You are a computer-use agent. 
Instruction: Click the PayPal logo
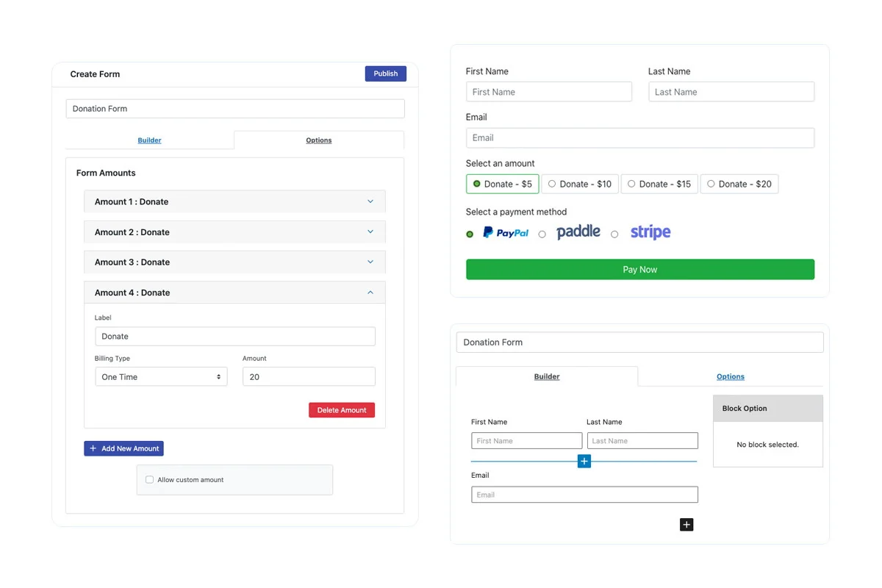pyautogui.click(x=506, y=233)
